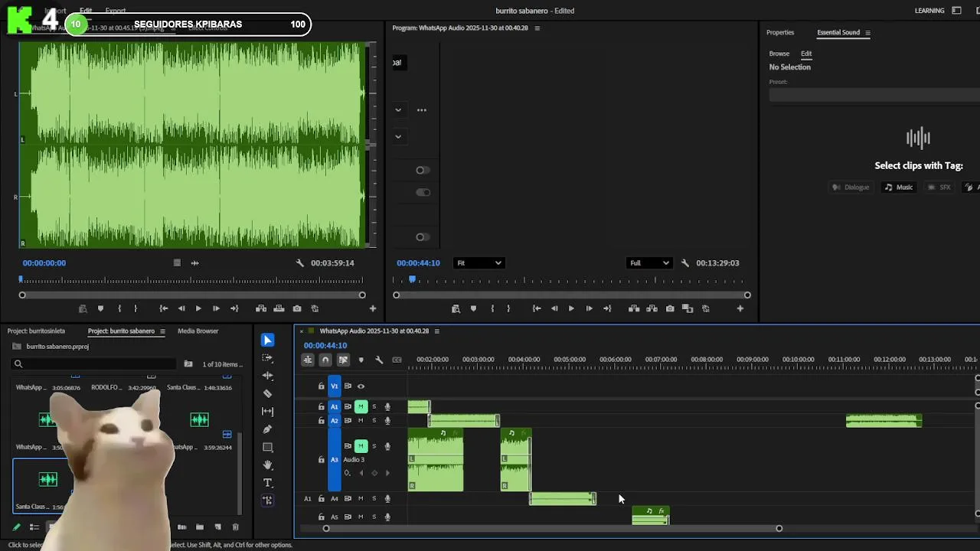Expand the lower chevron in Program panel
This screenshot has width=980, height=551.
(398, 137)
